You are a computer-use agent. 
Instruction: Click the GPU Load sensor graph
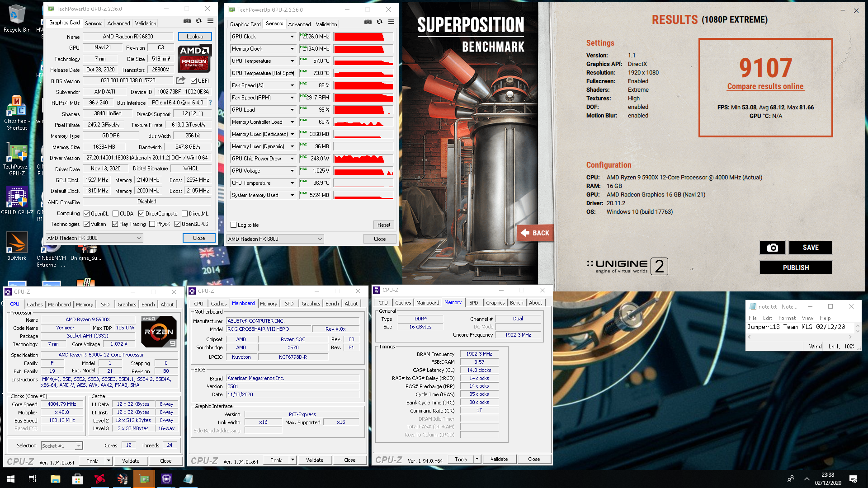pyautogui.click(x=363, y=110)
